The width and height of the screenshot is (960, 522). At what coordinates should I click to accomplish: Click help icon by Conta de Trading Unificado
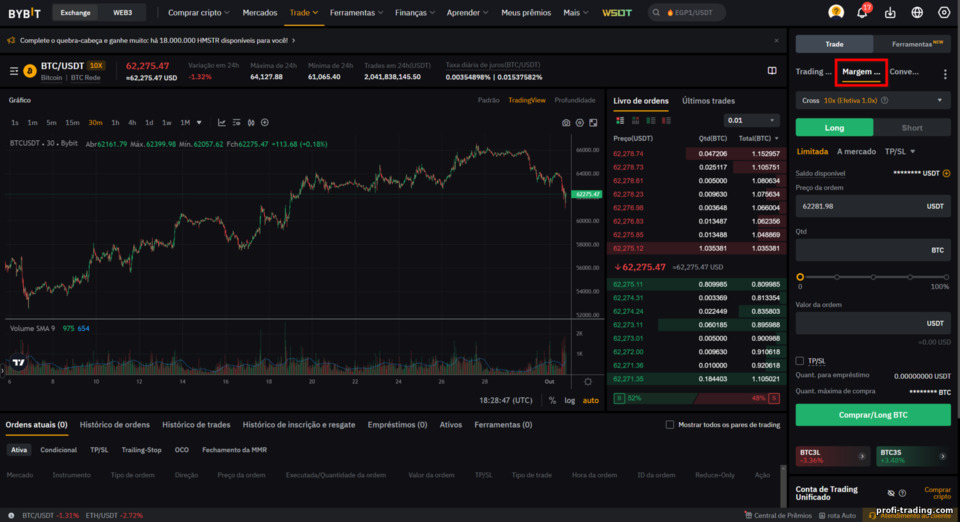[902, 493]
